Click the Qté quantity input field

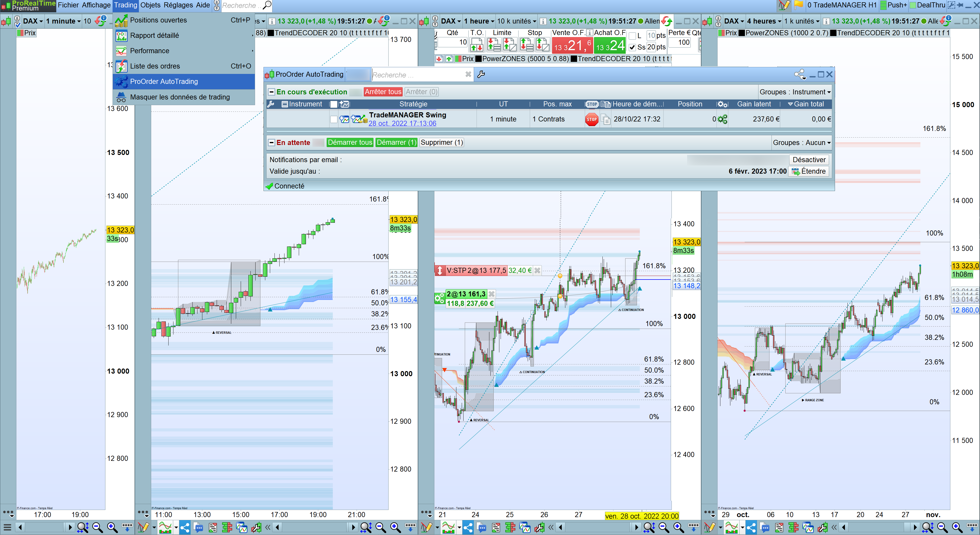pyautogui.click(x=452, y=42)
